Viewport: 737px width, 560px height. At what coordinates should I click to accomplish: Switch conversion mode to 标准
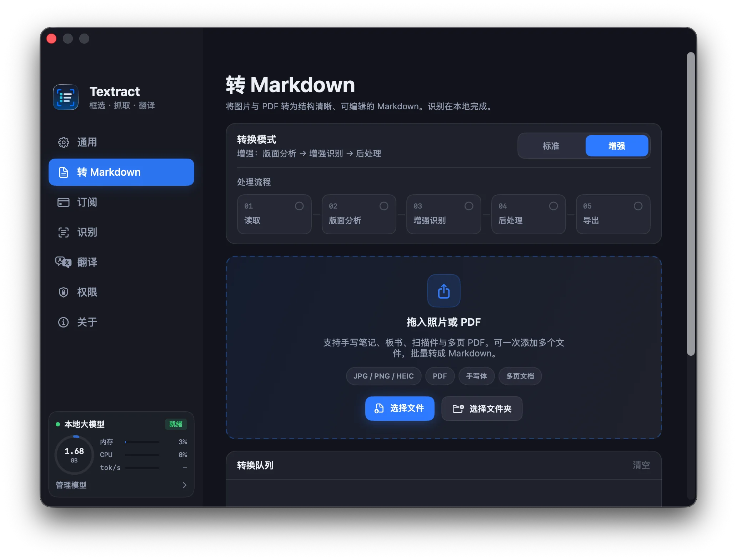pos(551,146)
